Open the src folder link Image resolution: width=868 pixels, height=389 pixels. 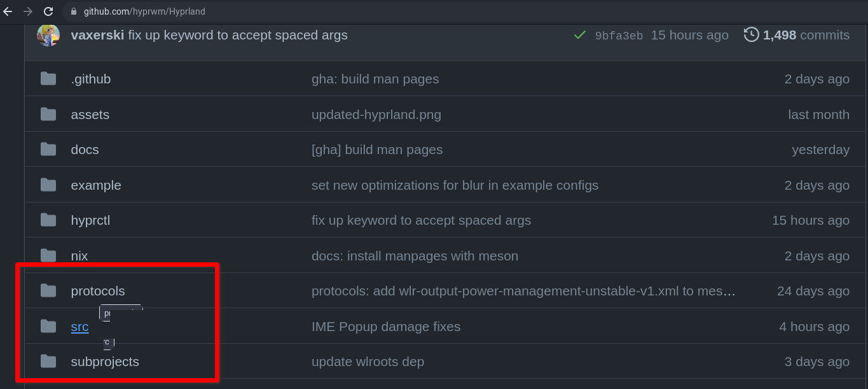click(x=79, y=326)
